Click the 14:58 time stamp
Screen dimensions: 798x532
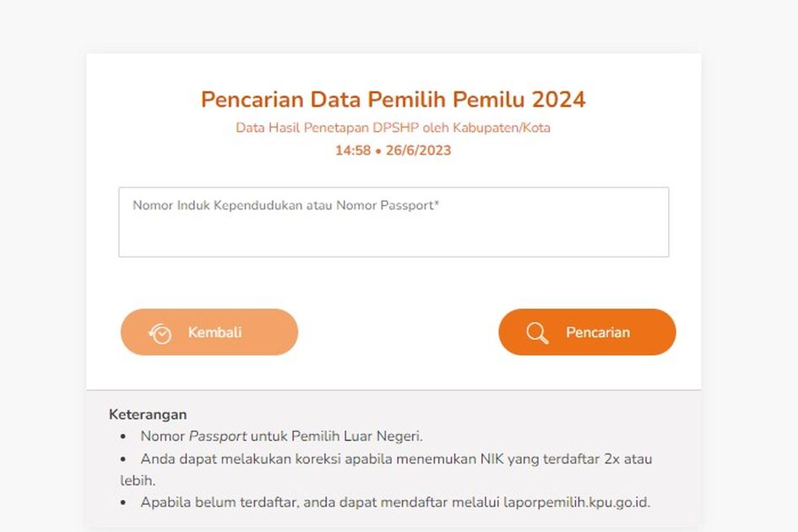point(352,151)
